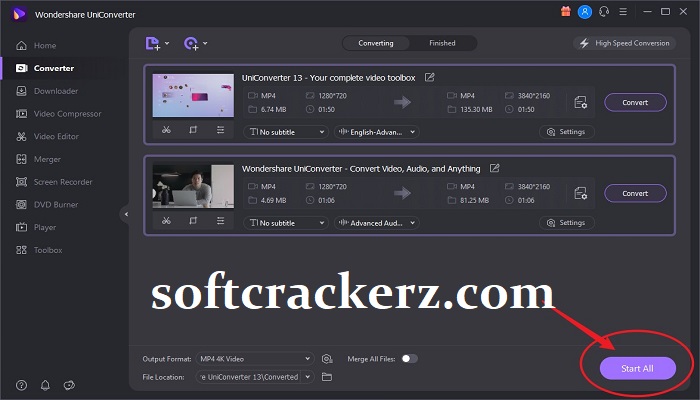Expand the Add Files dropdown arrow

[x=167, y=43]
